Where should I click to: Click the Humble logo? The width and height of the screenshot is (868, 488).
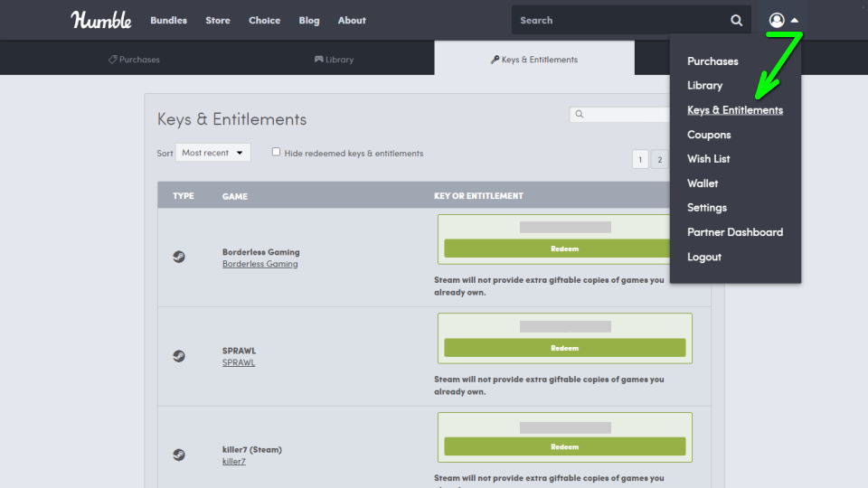[x=100, y=20]
